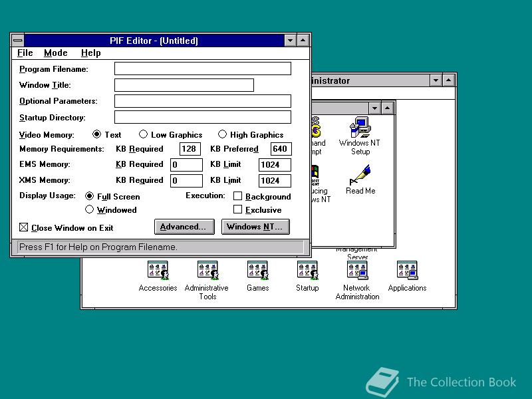Click Memory Requirements KB Required field
This screenshot has width=532, height=399.
point(190,148)
